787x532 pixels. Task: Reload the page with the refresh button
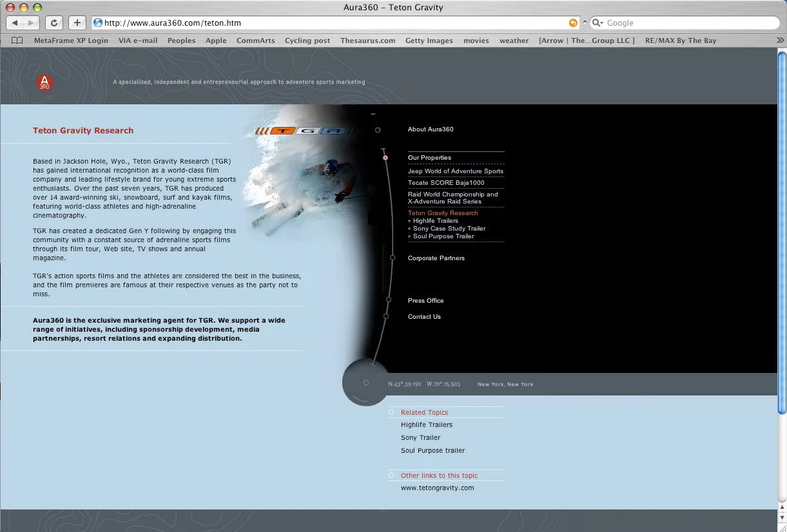tap(54, 23)
